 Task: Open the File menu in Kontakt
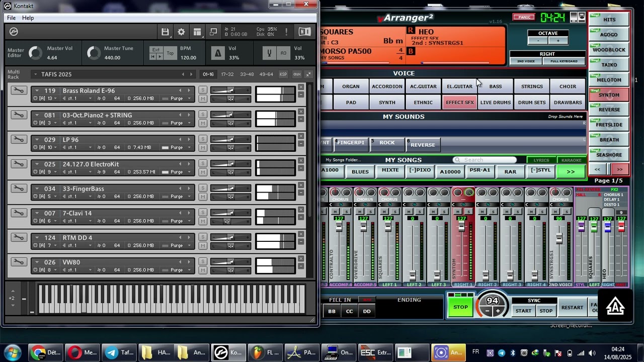[11, 18]
